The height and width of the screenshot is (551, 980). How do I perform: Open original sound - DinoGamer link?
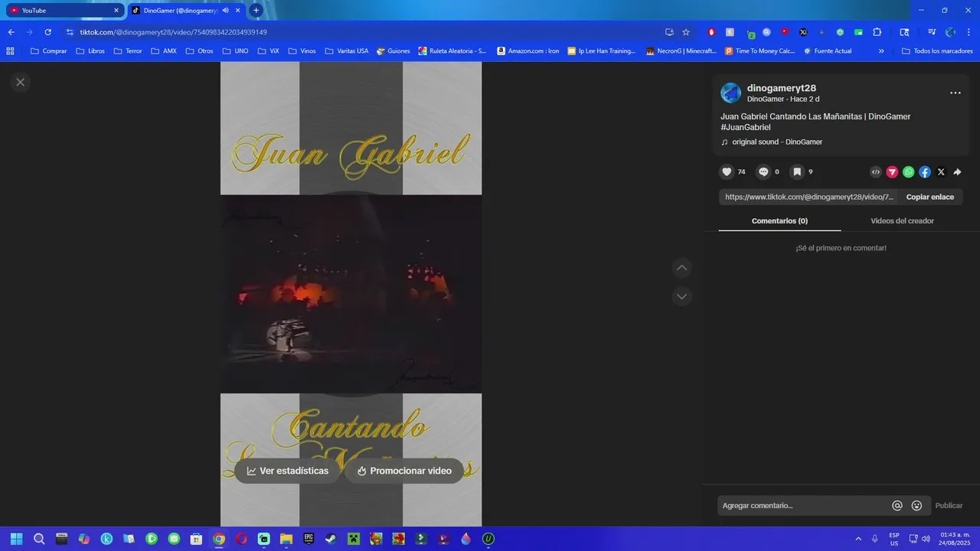click(777, 142)
